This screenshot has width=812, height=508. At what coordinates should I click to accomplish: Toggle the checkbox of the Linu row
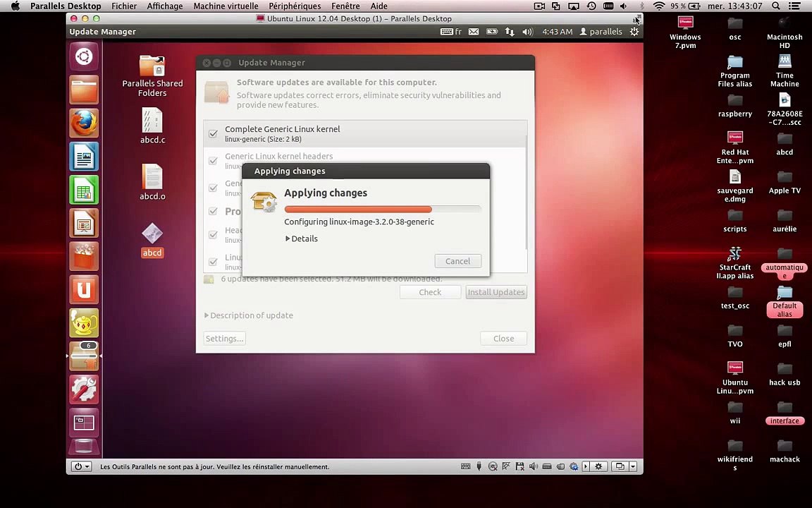pyautogui.click(x=213, y=262)
